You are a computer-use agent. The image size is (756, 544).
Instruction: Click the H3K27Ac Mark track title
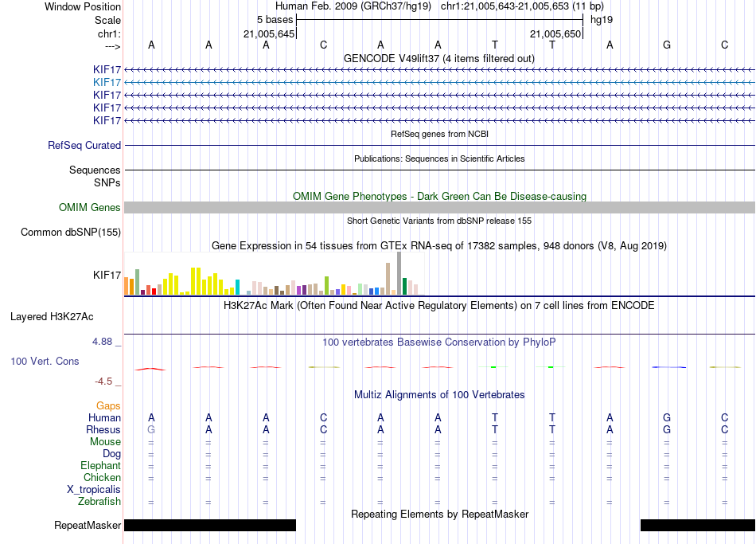click(x=439, y=306)
